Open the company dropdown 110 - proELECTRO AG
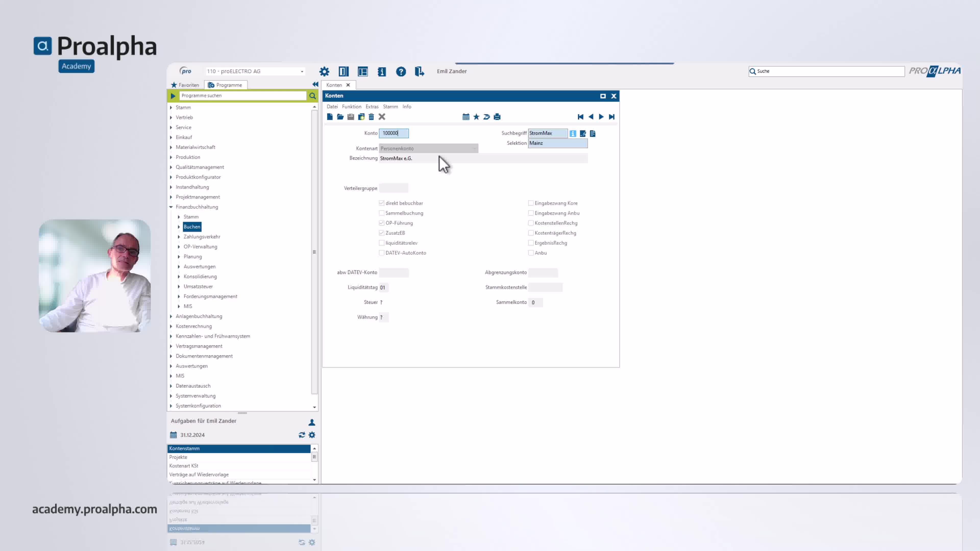 tap(255, 71)
